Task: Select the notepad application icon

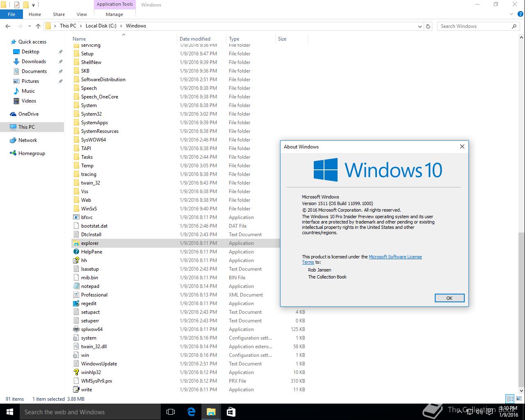Action: [76, 286]
